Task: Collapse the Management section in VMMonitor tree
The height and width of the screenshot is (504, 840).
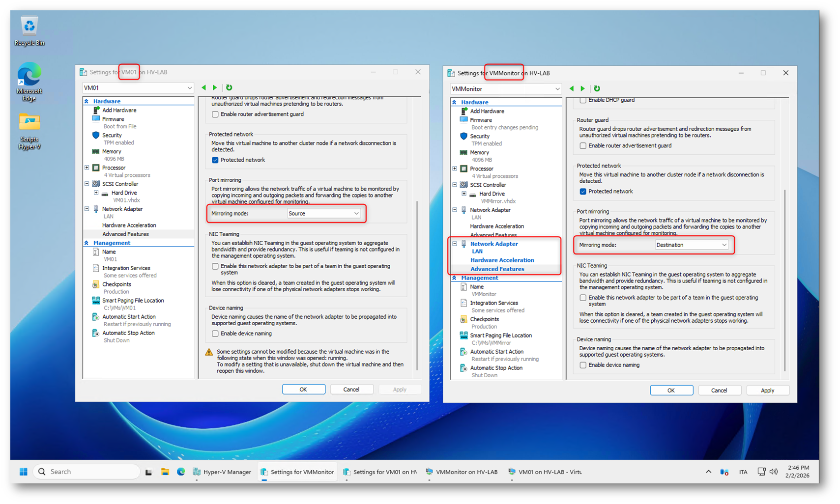Action: [455, 278]
